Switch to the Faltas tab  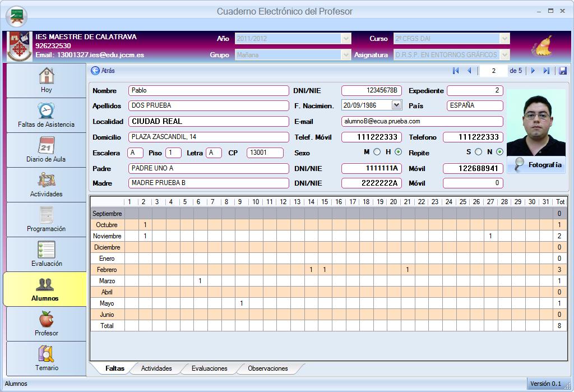[114, 368]
